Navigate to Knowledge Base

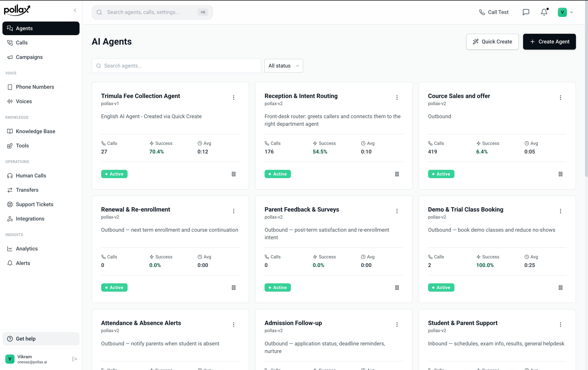tap(41, 131)
